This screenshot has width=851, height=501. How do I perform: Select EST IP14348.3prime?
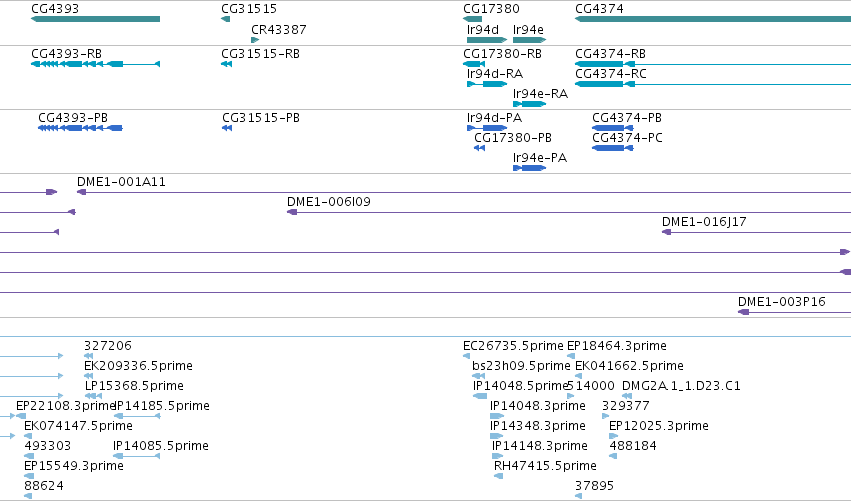538,426
